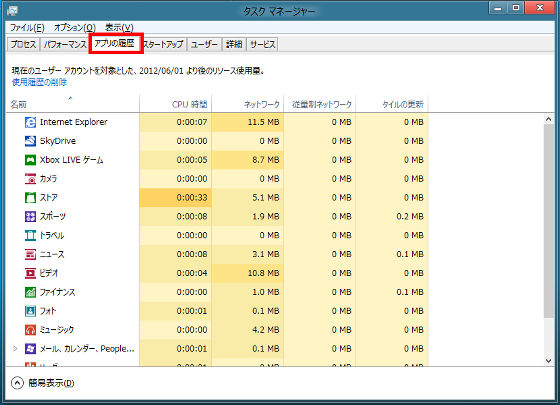The image size is (560, 405).
Task: Click the 8.7 MB network cell
Action: pyautogui.click(x=248, y=160)
